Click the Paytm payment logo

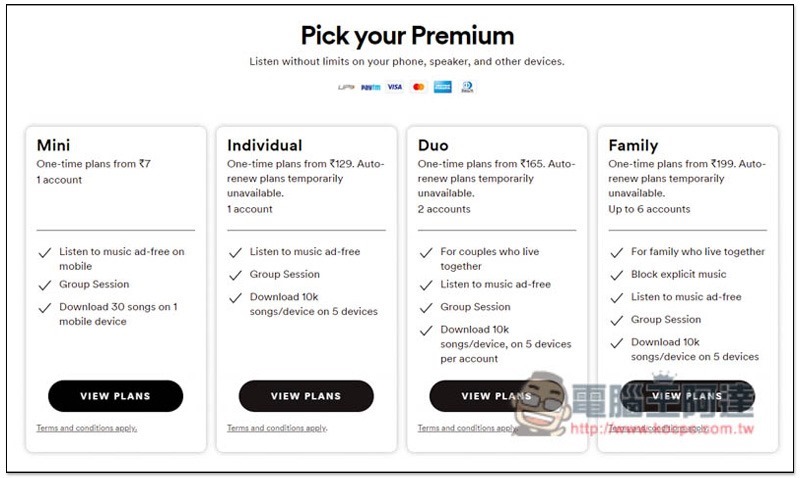point(370,87)
